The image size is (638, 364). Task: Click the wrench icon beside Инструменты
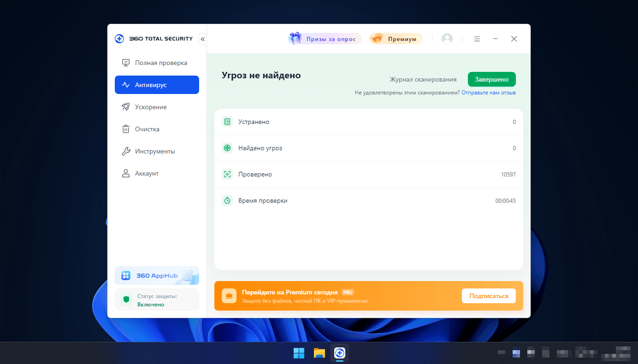click(x=125, y=151)
